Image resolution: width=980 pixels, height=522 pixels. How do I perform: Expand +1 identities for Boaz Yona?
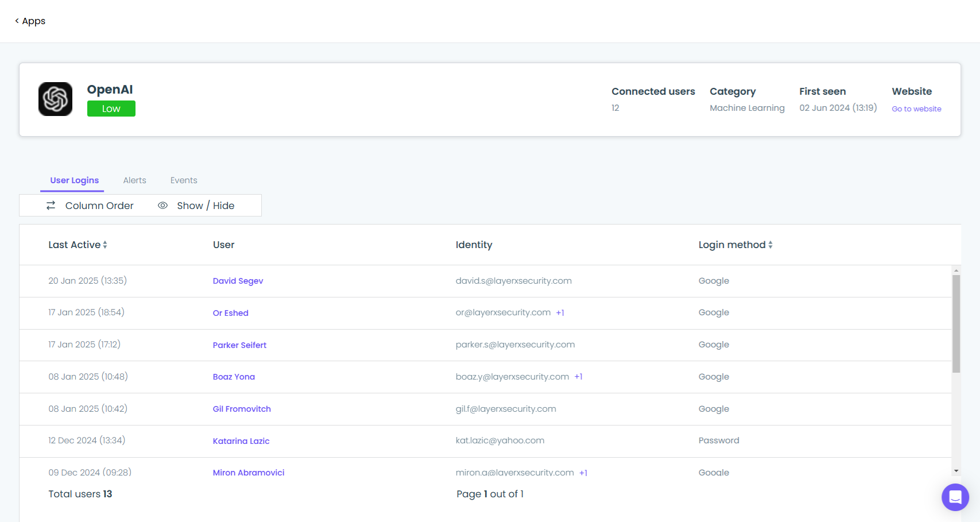579,377
